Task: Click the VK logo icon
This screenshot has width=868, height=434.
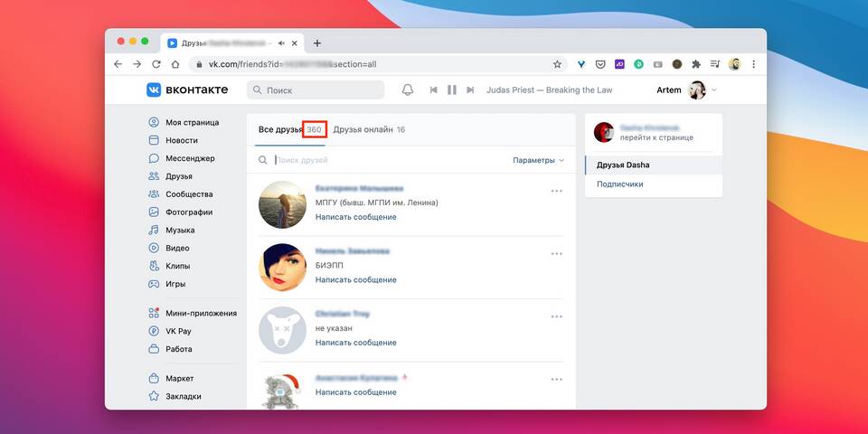Action: (x=154, y=90)
